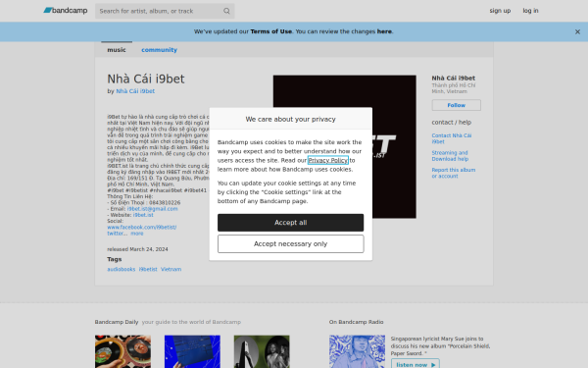The height and width of the screenshot is (368, 588).
Task: Open first Bandcamp Daily vinyl records thumbnail
Action: (x=122, y=351)
